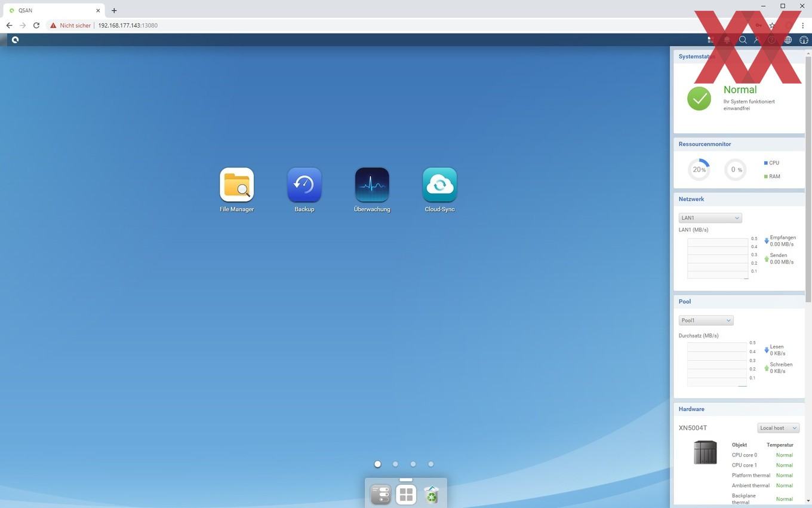The width and height of the screenshot is (812, 508).
Task: Click the Normal system status text
Action: 740,90
